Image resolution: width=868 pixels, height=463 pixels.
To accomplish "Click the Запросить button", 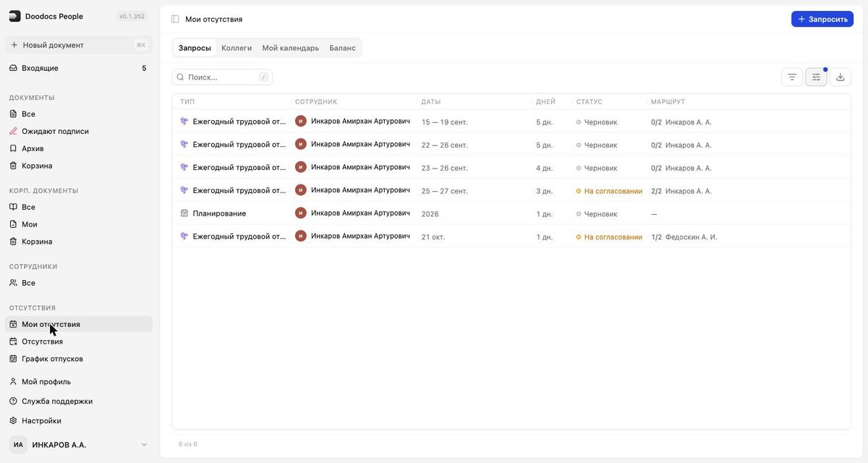I will click(822, 19).
